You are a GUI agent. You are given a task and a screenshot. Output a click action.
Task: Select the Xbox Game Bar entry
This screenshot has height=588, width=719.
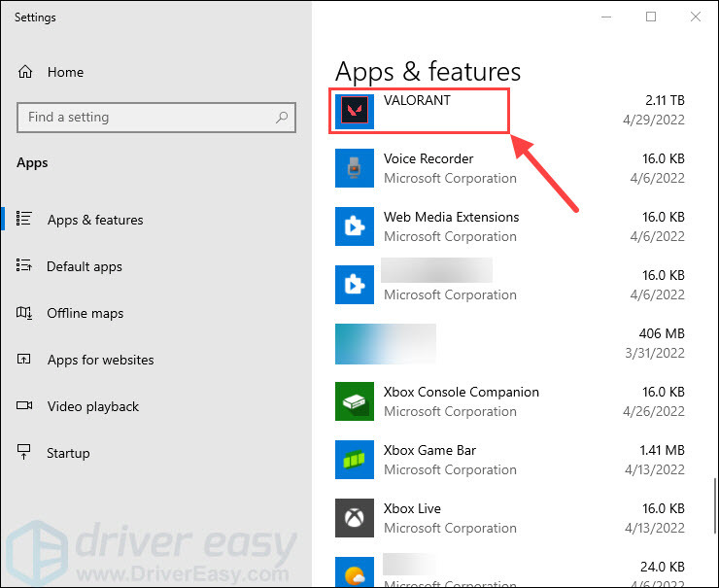509,460
